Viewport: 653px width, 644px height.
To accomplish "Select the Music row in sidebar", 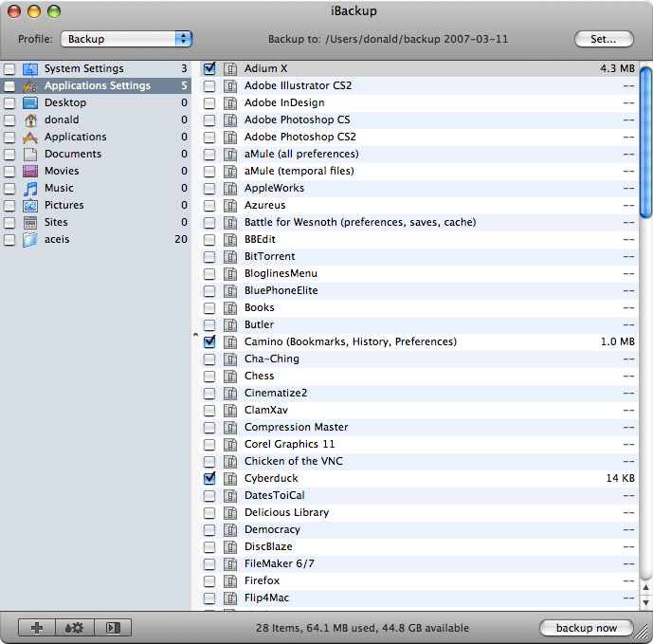I will [96, 189].
